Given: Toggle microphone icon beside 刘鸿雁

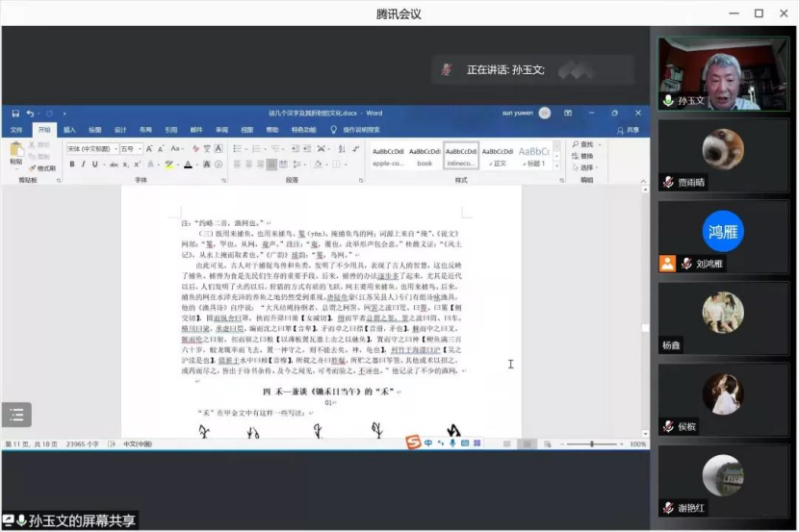Looking at the screenshot, I should pyautogui.click(x=686, y=264).
